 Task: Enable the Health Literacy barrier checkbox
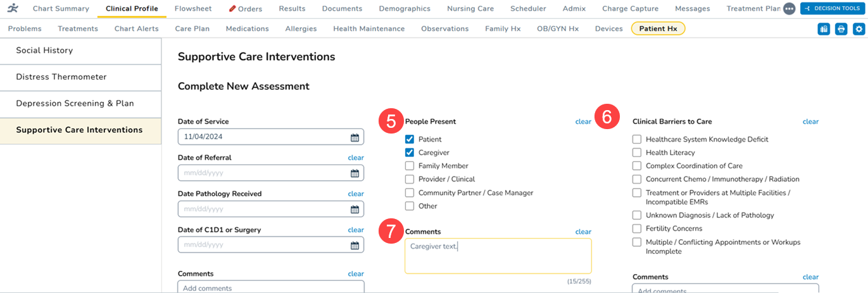click(637, 153)
